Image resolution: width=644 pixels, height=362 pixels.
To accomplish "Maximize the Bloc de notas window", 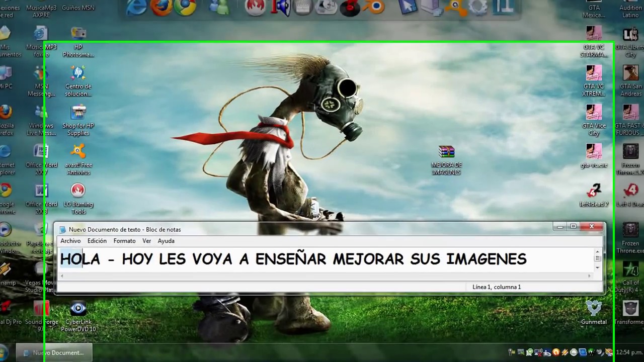I will (x=573, y=227).
